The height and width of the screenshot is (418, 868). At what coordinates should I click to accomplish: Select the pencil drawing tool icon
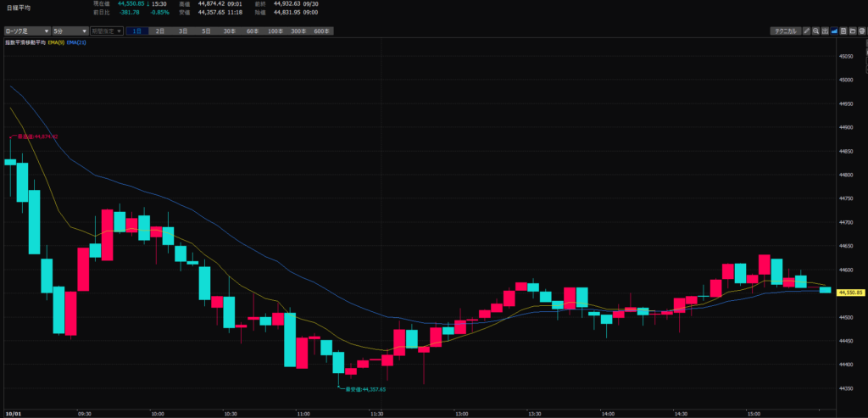[807, 31]
